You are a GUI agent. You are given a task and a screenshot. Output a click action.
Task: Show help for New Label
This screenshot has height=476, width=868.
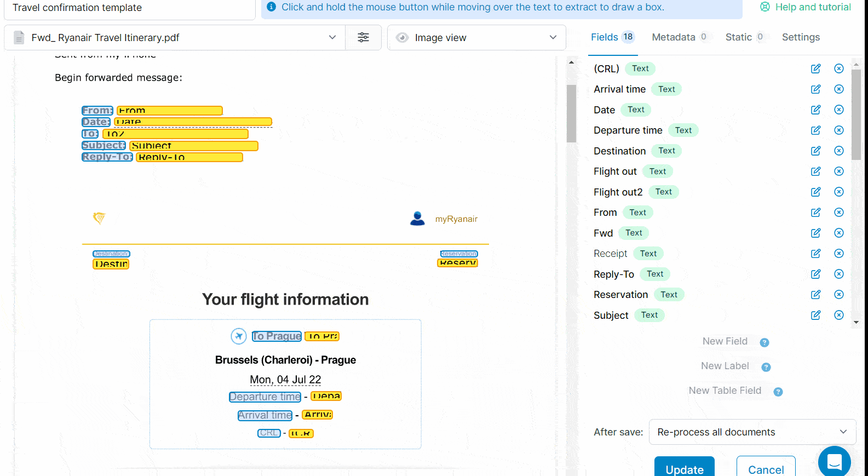766,367
